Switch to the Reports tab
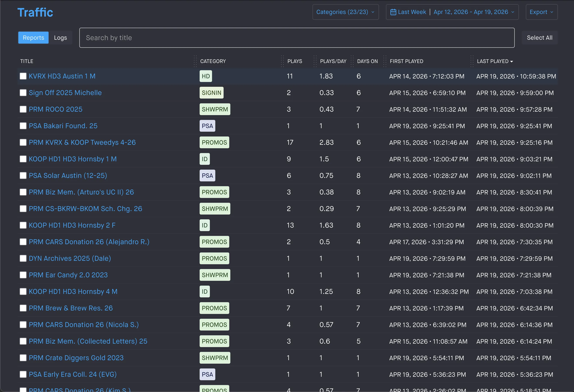Screen dimensions: 574x392 point(33,37)
